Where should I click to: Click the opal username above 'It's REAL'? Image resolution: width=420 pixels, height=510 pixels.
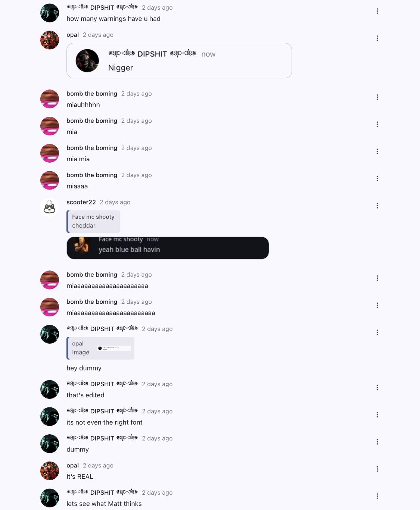point(72,466)
